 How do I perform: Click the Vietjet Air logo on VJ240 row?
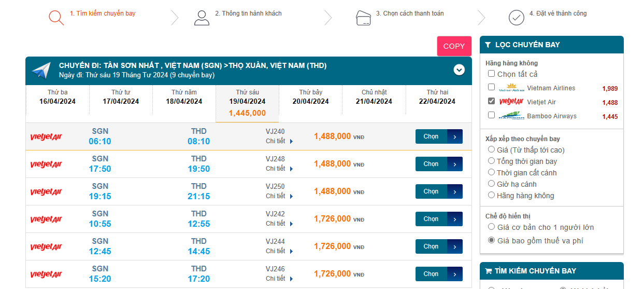(x=46, y=136)
